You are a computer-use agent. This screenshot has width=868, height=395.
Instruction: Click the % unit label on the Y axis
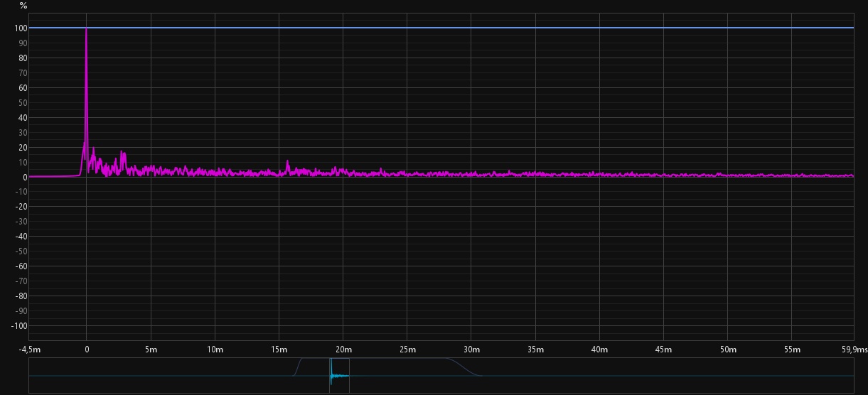(x=23, y=6)
